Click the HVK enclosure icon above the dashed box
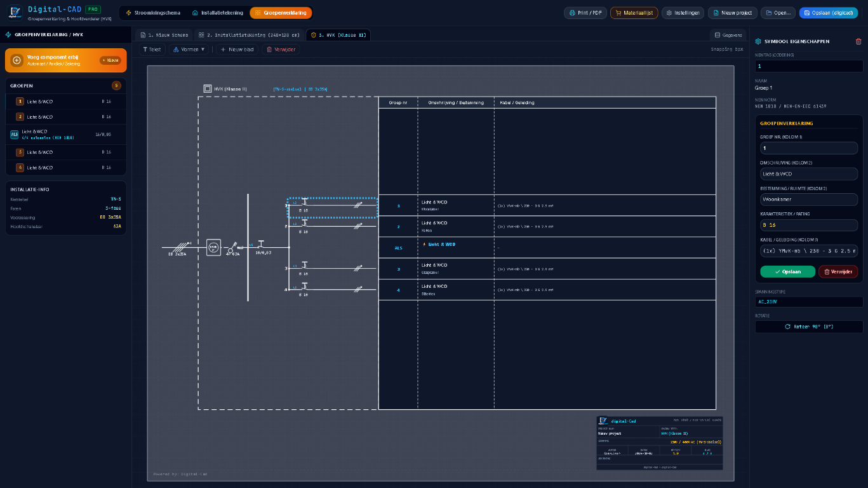The width and height of the screenshot is (868, 488). pos(207,89)
